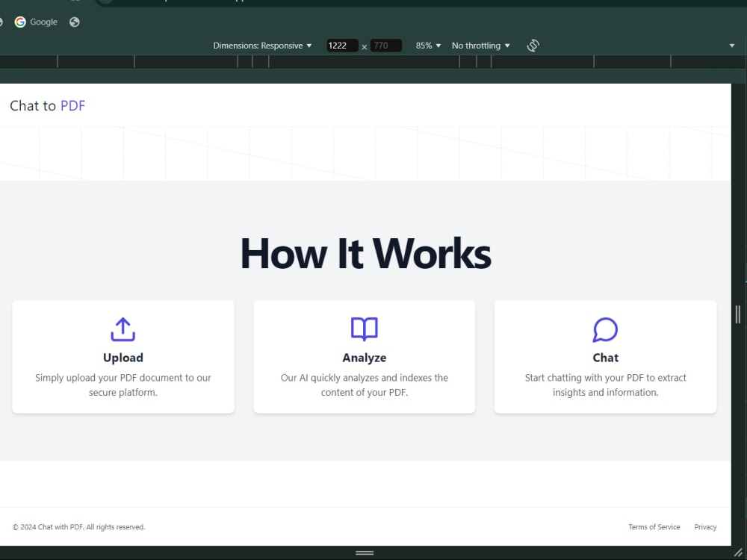Open the 85% zoom dropdown
This screenshot has height=560, width=747.
[428, 46]
